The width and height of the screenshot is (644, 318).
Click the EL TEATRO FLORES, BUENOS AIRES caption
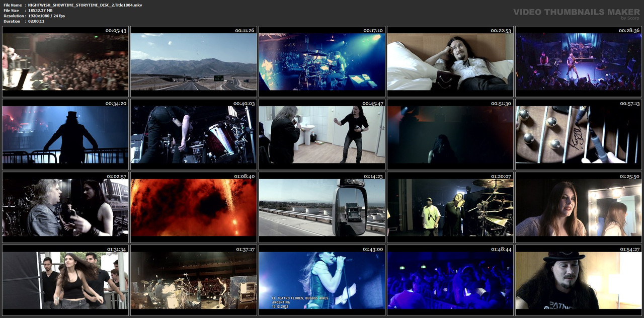tap(299, 299)
